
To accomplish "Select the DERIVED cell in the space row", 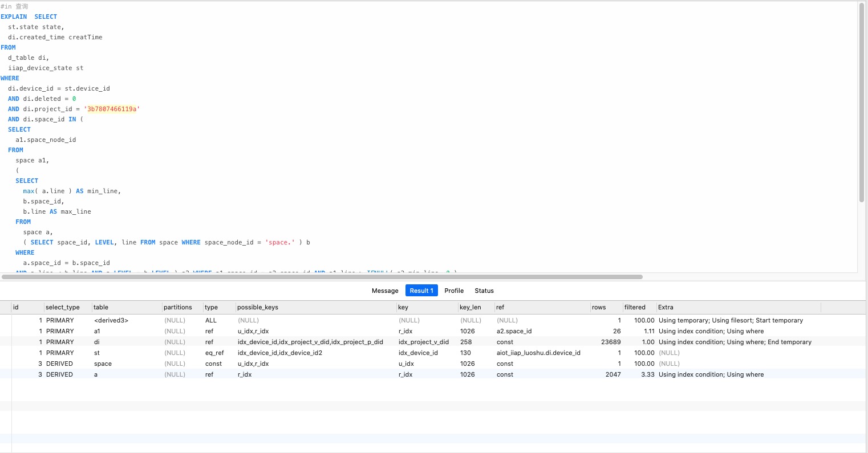I will 59,364.
